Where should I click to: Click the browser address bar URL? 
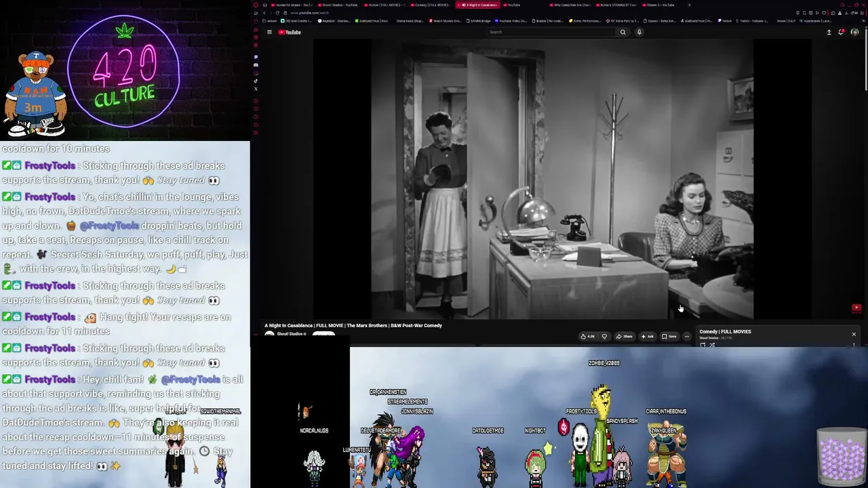click(x=309, y=13)
